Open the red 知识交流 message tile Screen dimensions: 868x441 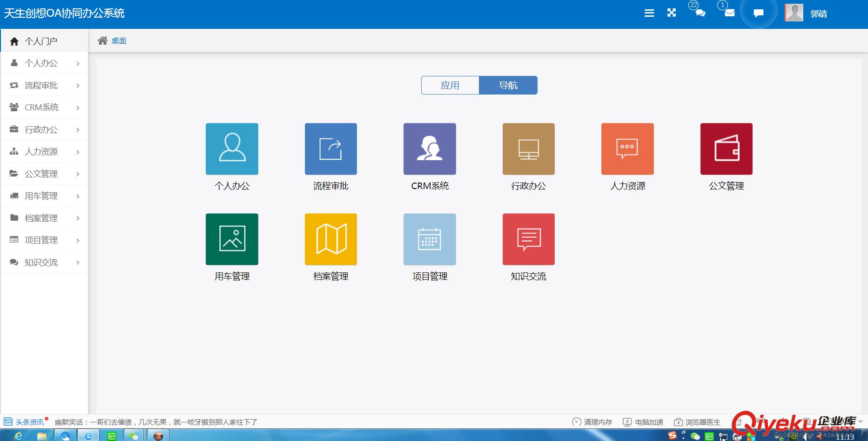[529, 239]
